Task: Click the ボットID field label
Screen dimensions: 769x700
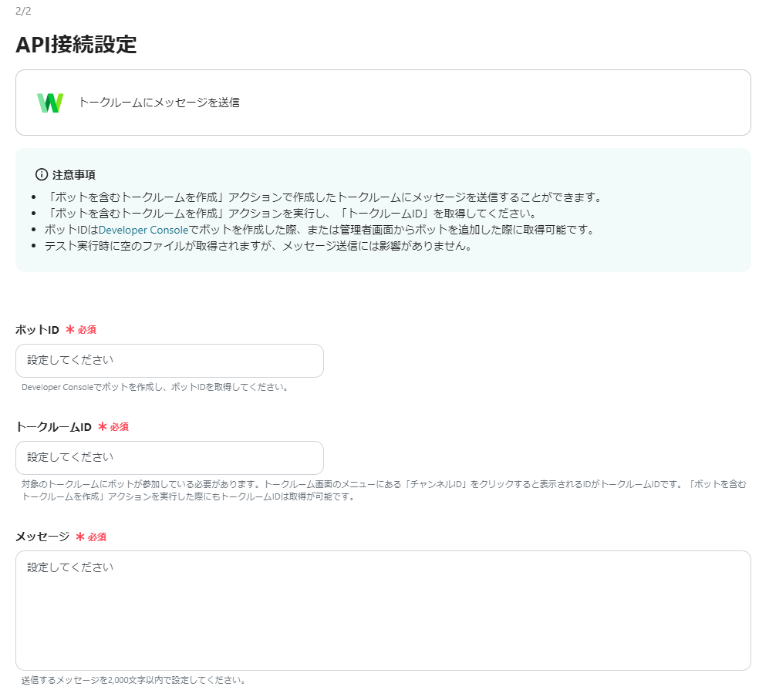Action: pyautogui.click(x=37, y=330)
